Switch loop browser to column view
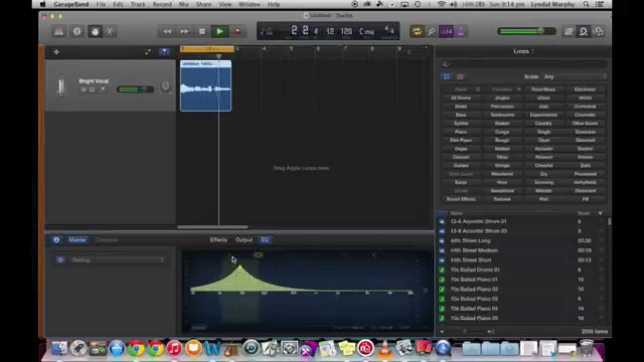The height and width of the screenshot is (362, 644). (x=460, y=77)
